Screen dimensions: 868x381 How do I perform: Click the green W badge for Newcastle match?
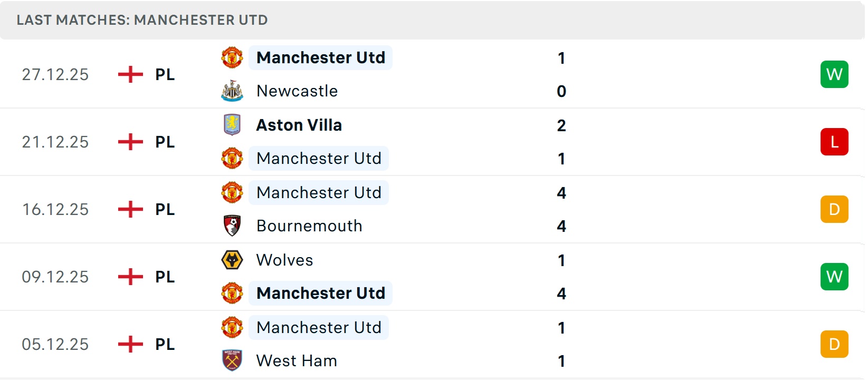click(834, 74)
